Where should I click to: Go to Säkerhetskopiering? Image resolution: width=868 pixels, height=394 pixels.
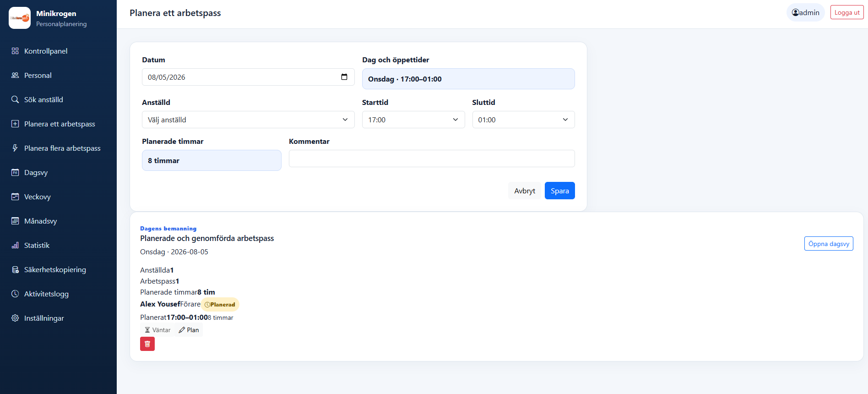pos(58,269)
